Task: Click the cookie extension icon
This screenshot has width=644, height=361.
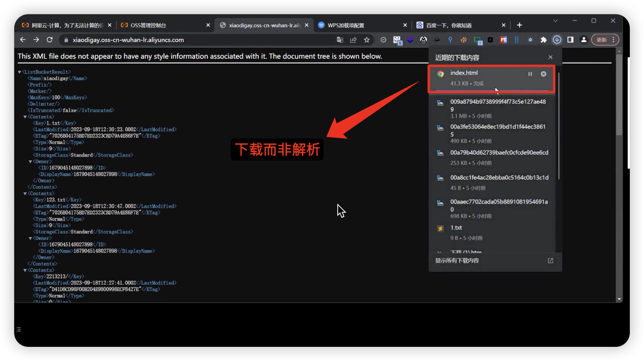Action: (x=464, y=40)
